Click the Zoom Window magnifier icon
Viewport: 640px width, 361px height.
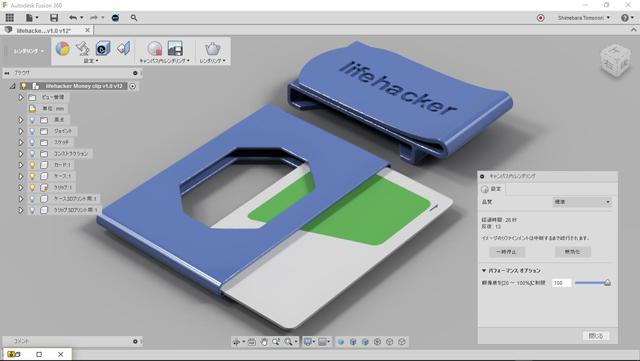point(276,342)
